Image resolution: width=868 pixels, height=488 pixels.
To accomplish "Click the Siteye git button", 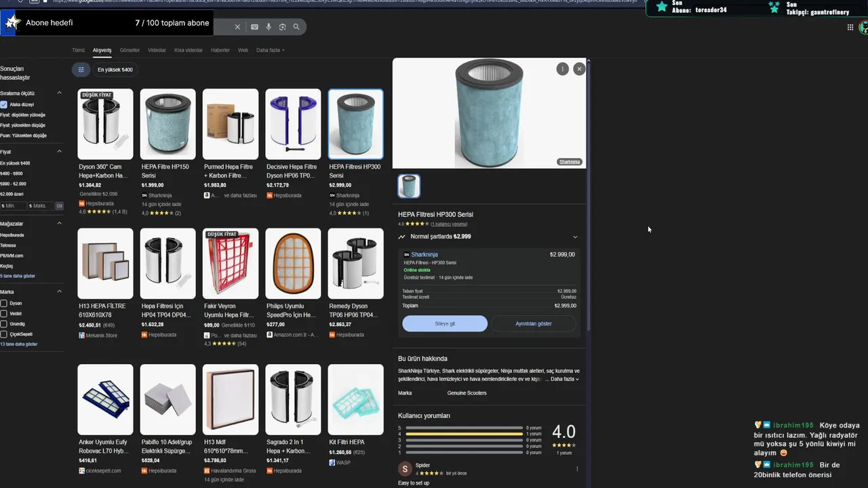I will (445, 323).
